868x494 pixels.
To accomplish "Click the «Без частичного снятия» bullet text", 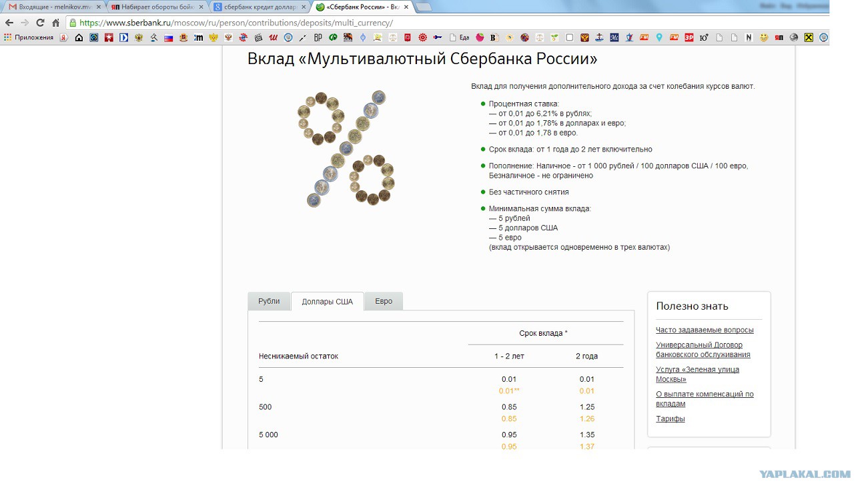I will coord(528,192).
